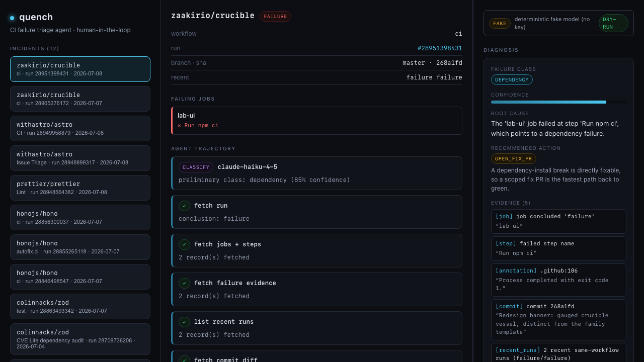
Task: Click the red FAILURE status badge
Action: click(x=275, y=16)
